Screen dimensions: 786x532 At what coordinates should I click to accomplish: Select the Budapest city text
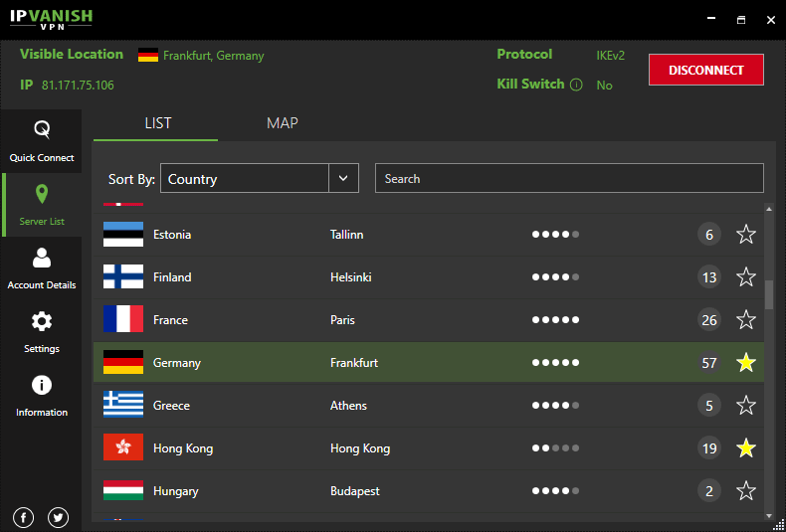click(355, 491)
